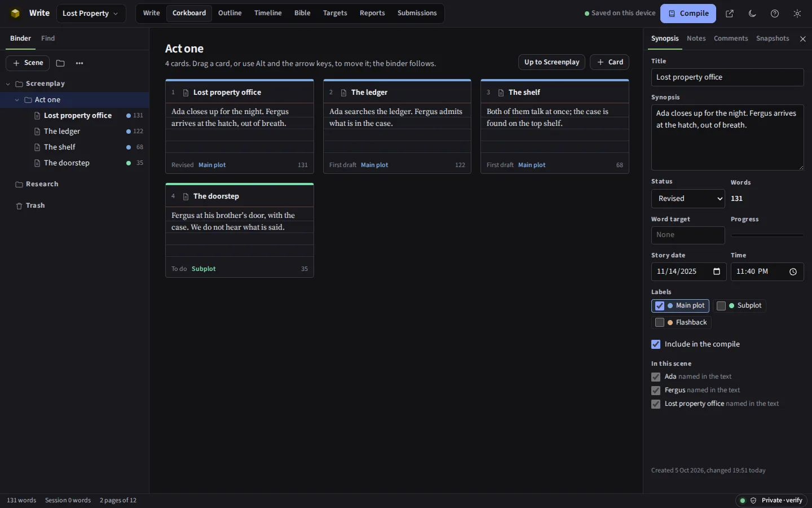Check the Subplot label checkbox
The image size is (812, 508).
coord(721,306)
